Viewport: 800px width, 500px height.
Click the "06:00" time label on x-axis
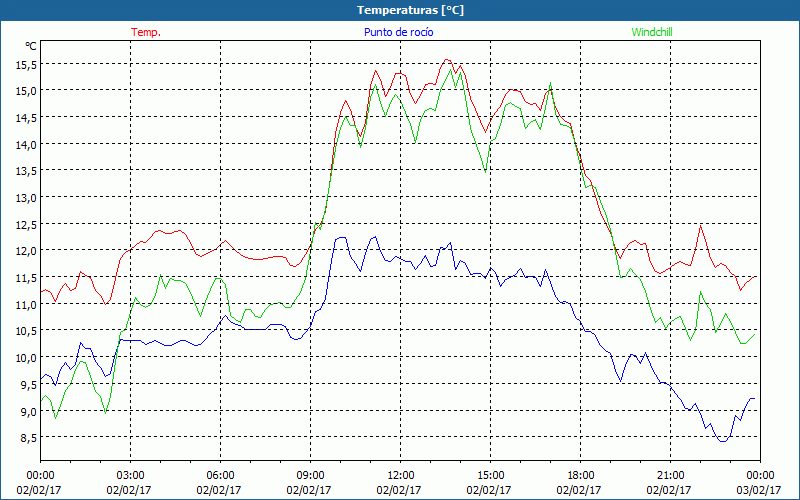(x=220, y=475)
